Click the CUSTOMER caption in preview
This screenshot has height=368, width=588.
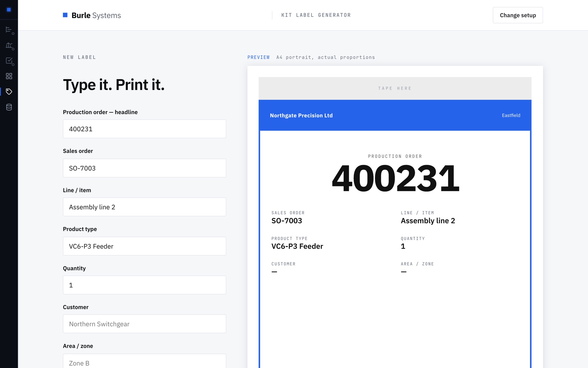click(283, 264)
